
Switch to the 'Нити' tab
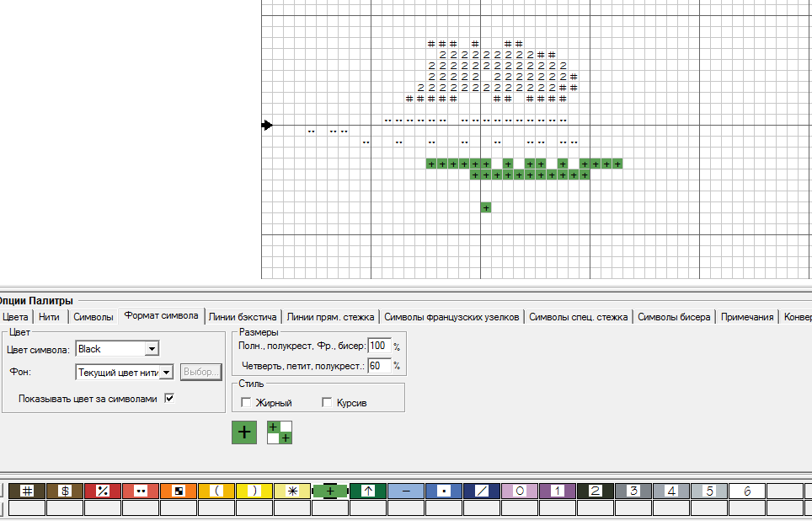pos(49,317)
